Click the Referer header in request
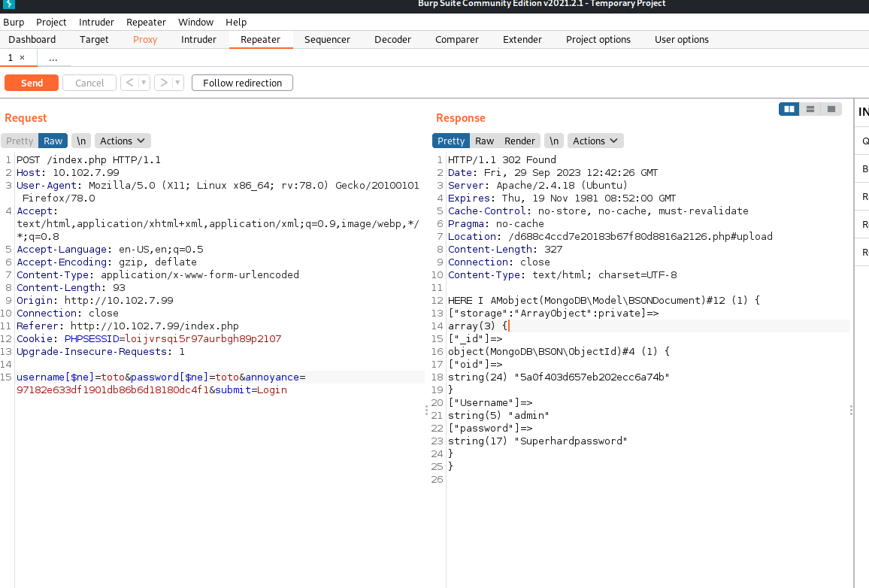Screen dimensions: 869x588 tap(128, 326)
